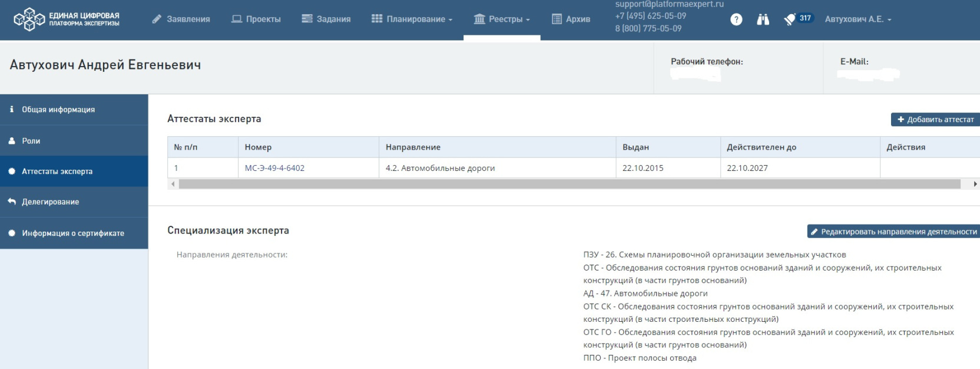
Task: Switch to the Роли sidebar tab
Action: tap(31, 141)
